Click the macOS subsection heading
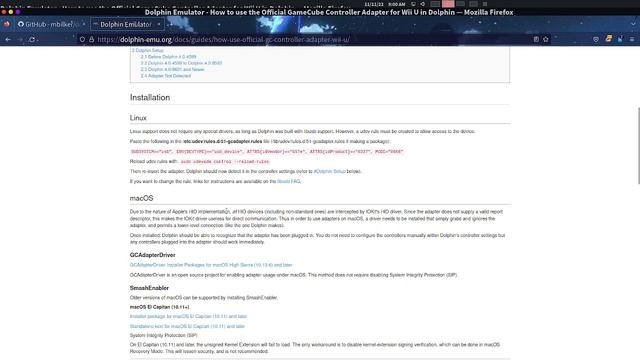 point(141,198)
